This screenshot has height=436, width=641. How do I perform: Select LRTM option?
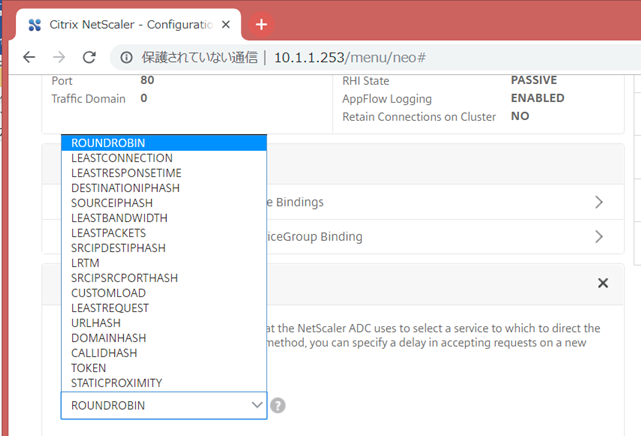tap(164, 263)
